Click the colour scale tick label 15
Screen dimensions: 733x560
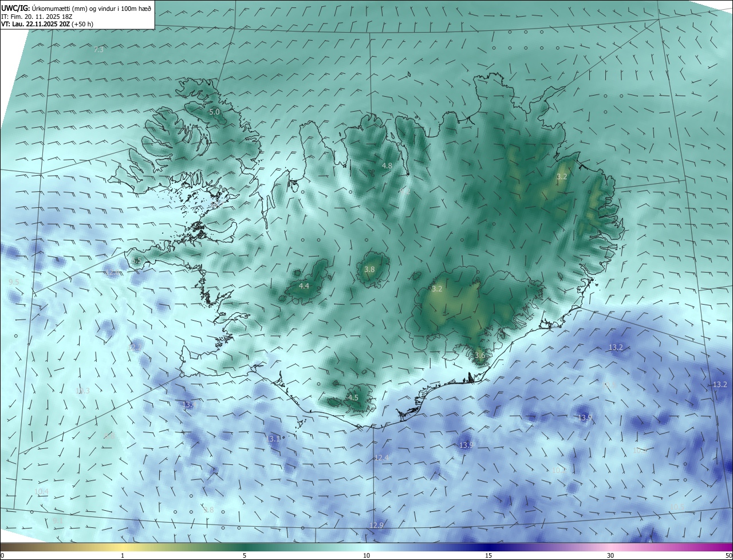click(x=488, y=555)
